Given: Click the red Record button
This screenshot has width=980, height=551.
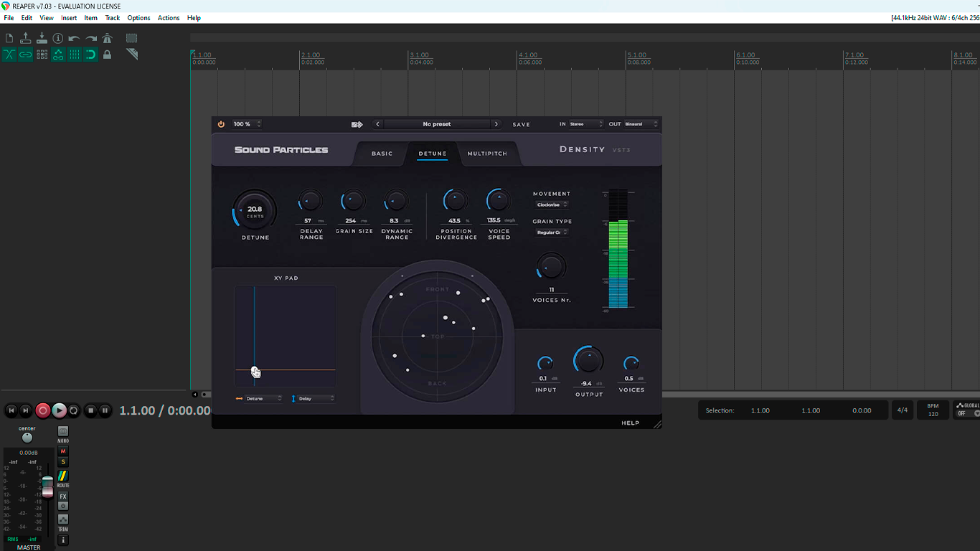Looking at the screenshot, I should (42, 410).
